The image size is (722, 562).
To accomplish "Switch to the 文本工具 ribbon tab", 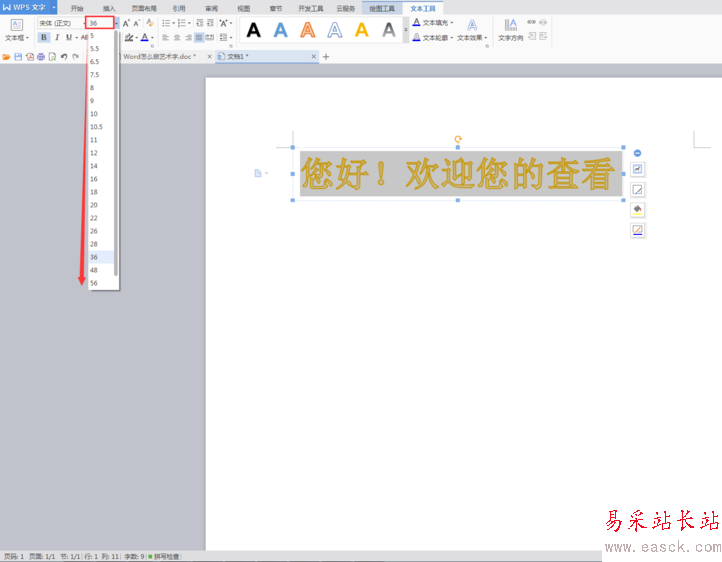I will tap(423, 8).
